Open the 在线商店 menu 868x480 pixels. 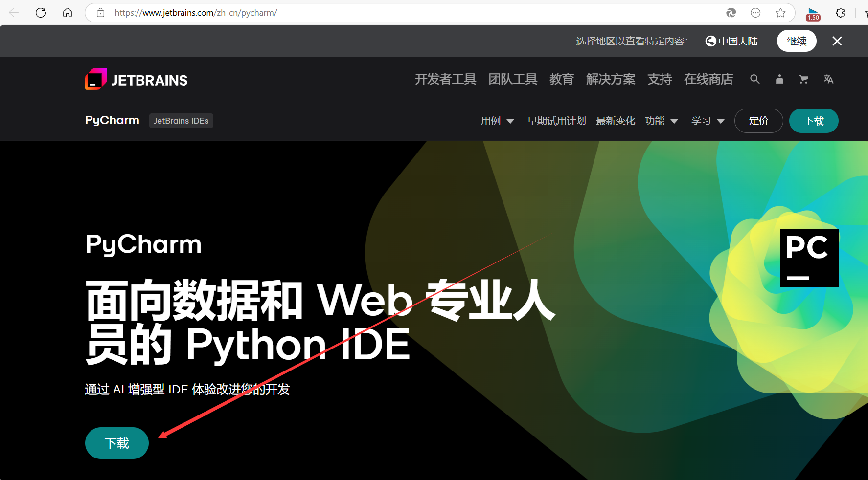pyautogui.click(x=708, y=79)
